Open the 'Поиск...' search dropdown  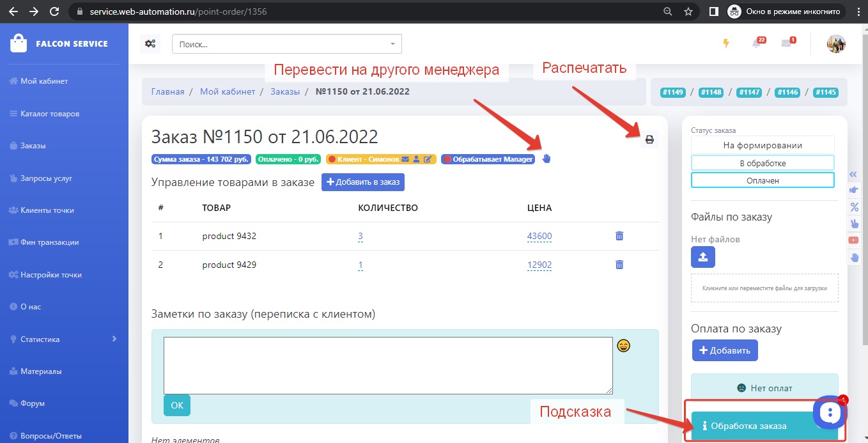[286, 44]
